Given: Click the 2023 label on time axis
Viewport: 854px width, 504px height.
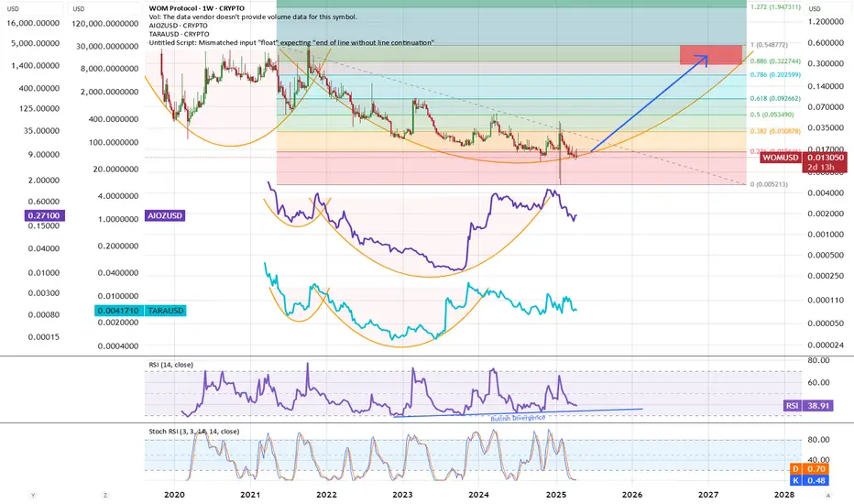Looking at the screenshot, I should click(402, 495).
